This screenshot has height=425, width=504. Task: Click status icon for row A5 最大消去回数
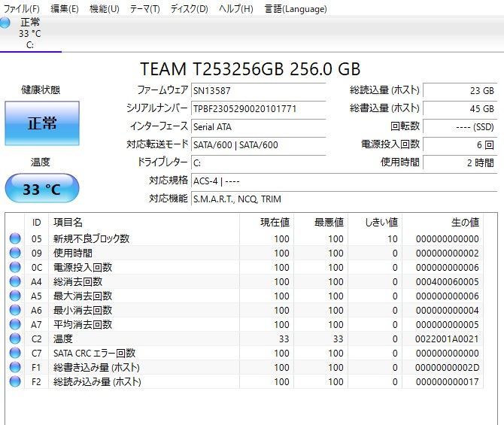(x=15, y=296)
